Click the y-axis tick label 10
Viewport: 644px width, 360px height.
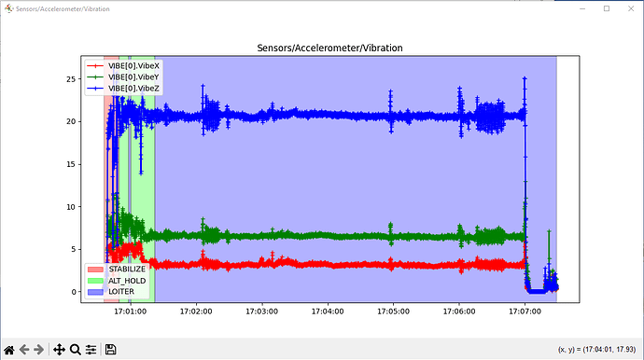click(x=71, y=207)
